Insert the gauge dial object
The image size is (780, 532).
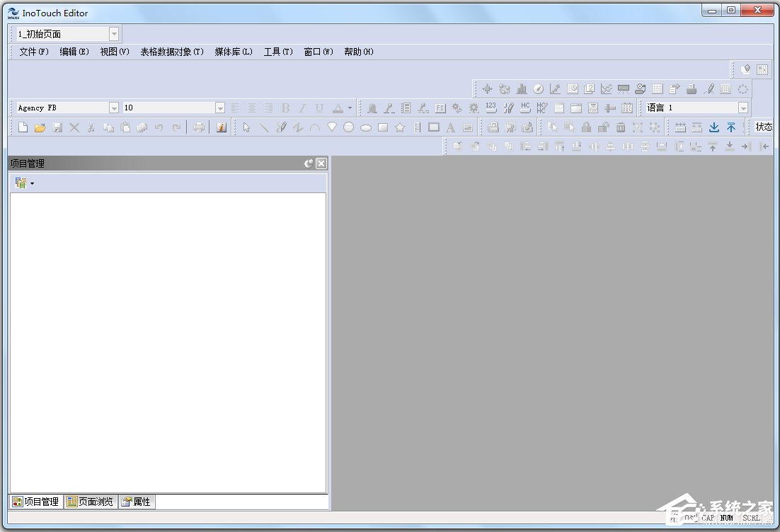[x=538, y=88]
